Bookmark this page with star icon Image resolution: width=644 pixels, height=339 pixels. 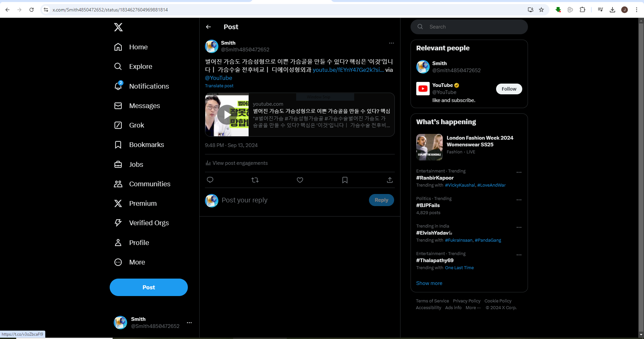tap(541, 10)
